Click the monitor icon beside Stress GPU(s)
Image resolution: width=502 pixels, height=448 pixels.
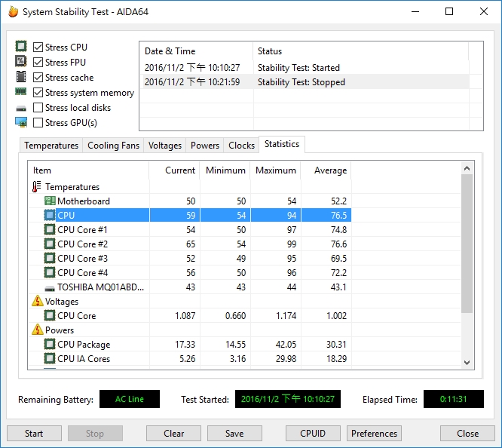[21, 122]
